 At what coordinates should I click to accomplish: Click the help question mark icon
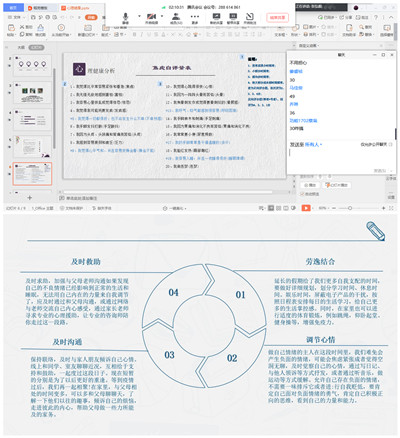pos(376,17)
